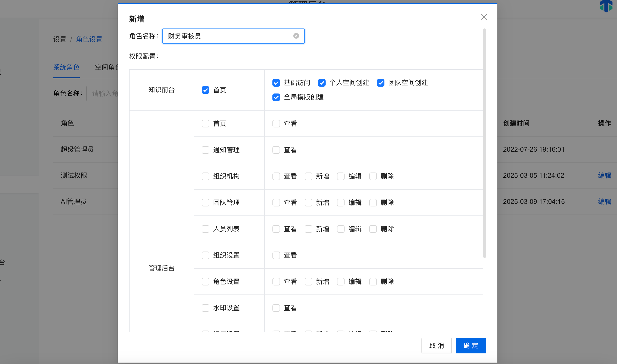Clear the 角色名称 field with the clear icon
The height and width of the screenshot is (364, 617).
296,36
